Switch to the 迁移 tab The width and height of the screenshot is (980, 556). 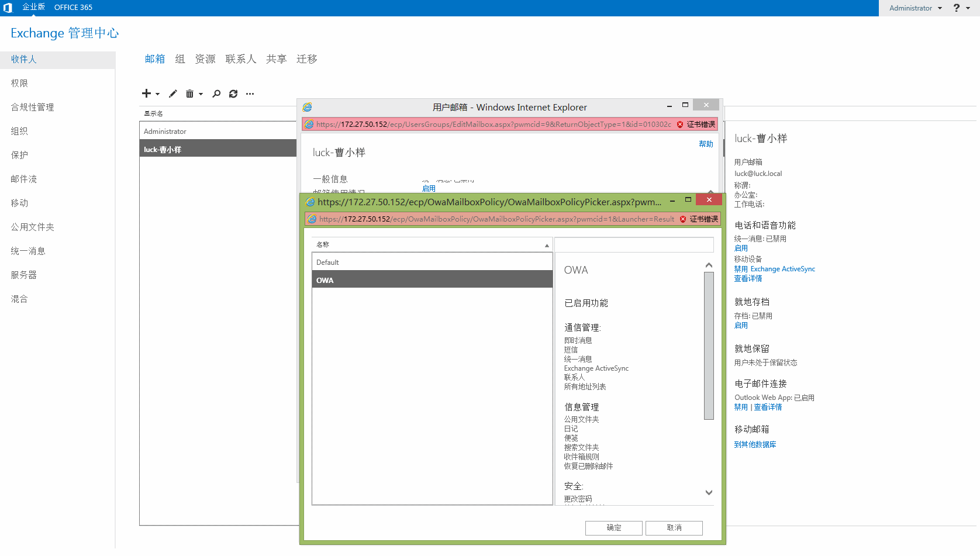307,59
